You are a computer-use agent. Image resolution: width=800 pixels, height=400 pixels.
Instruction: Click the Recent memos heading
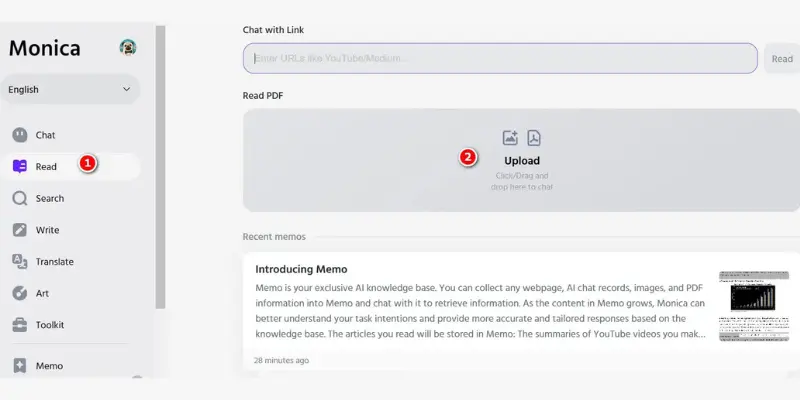pos(274,237)
